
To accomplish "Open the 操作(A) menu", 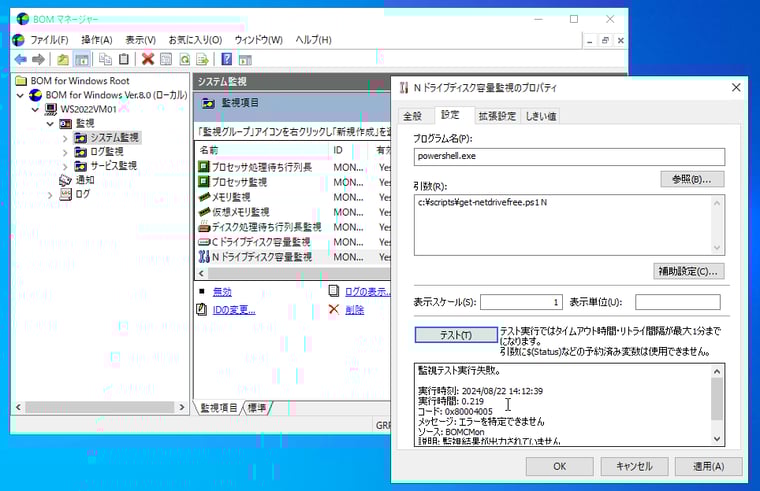I will point(96,40).
